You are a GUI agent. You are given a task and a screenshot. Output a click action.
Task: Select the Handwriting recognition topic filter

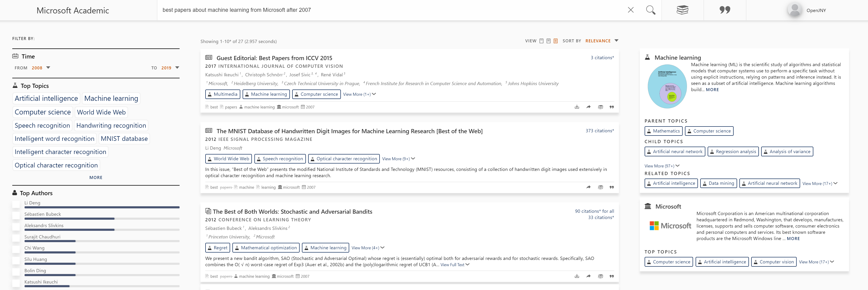coord(111,126)
